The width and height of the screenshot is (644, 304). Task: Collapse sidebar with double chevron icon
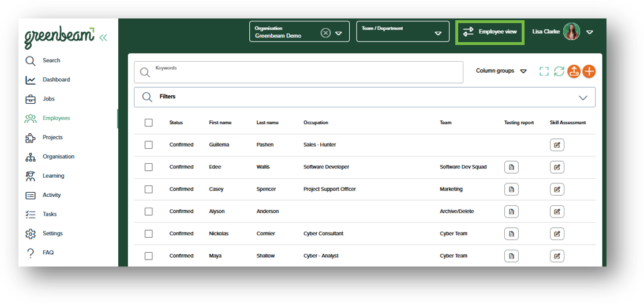tap(103, 38)
